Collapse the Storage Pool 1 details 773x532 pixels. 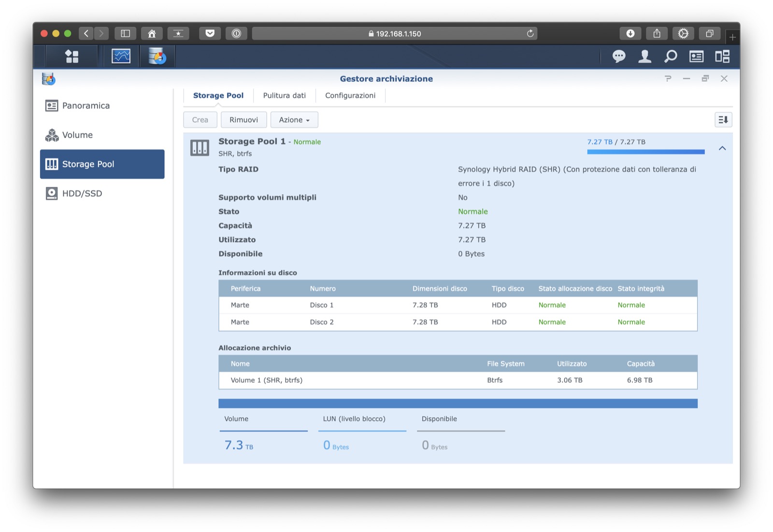click(x=722, y=148)
